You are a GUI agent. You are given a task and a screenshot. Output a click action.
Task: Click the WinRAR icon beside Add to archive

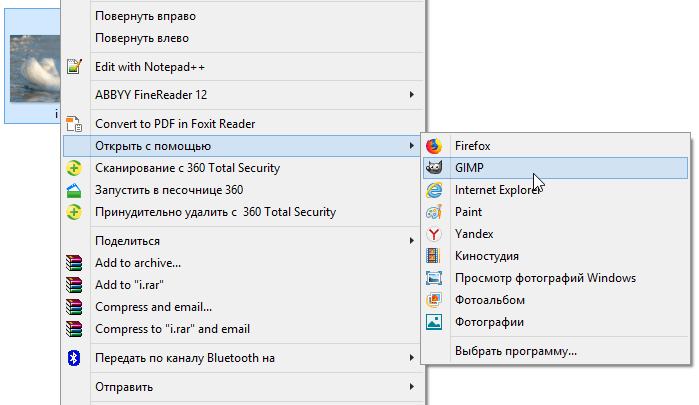pos(74,263)
